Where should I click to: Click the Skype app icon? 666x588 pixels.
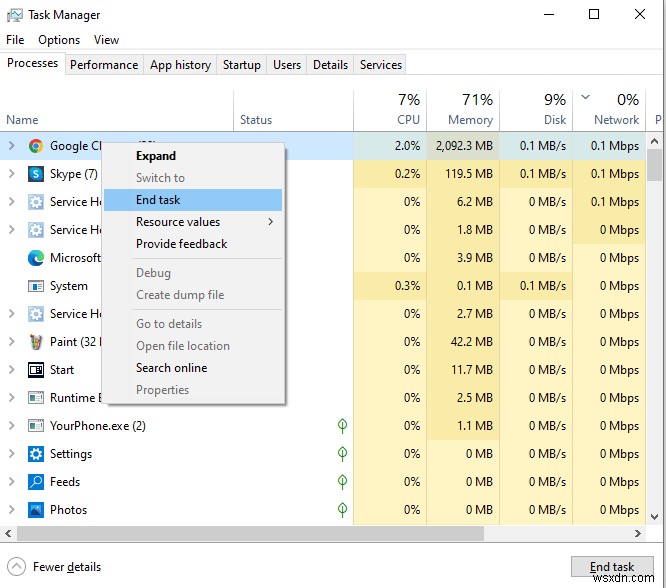pos(36,174)
